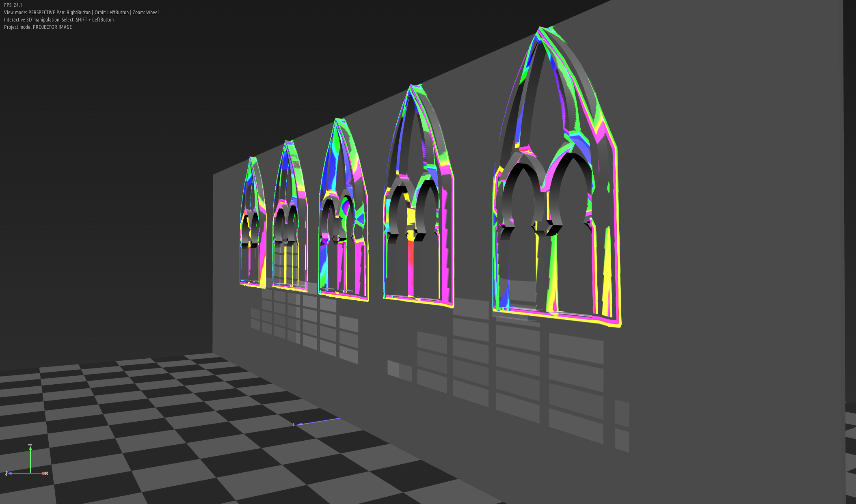Viewport: 856px width, 504px height.
Task: Click the blue Z axis label of gizmo
Action: coord(6,474)
